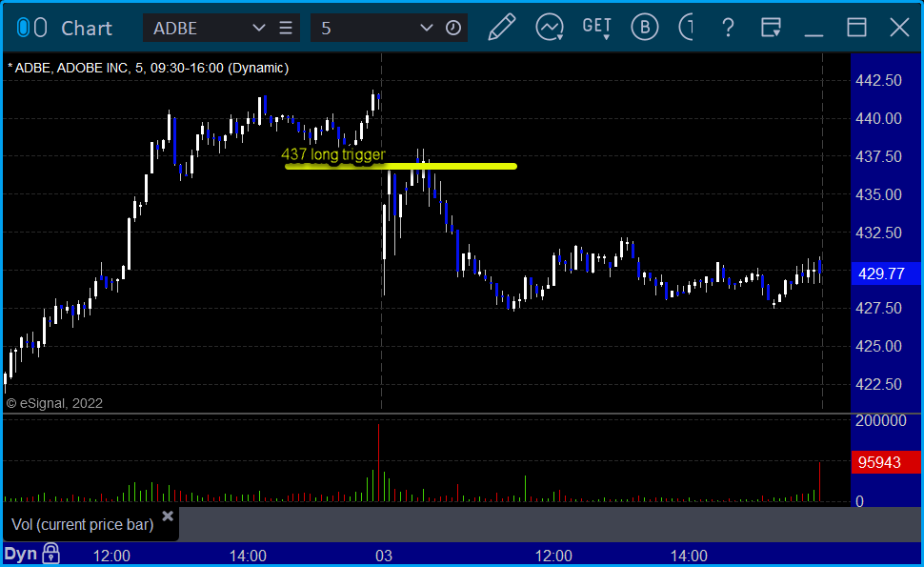Click the 422.50 price axis label
Screen dimensions: 924x567
tap(878, 384)
